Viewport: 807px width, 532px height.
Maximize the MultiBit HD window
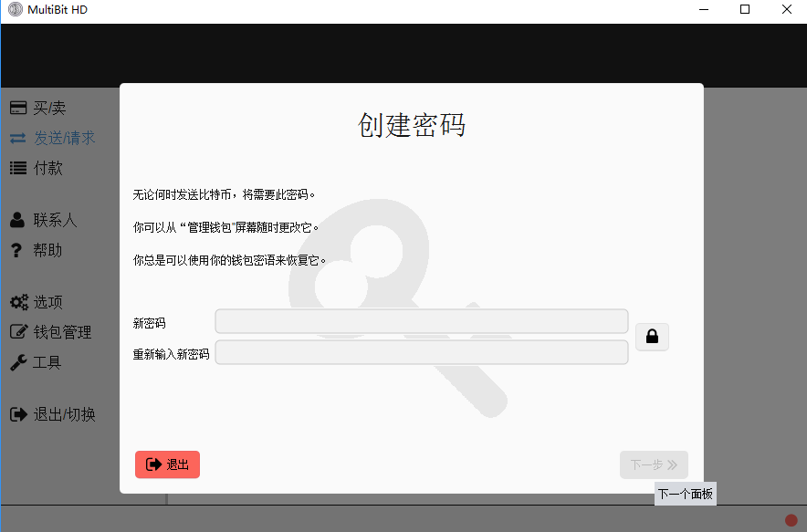click(745, 9)
